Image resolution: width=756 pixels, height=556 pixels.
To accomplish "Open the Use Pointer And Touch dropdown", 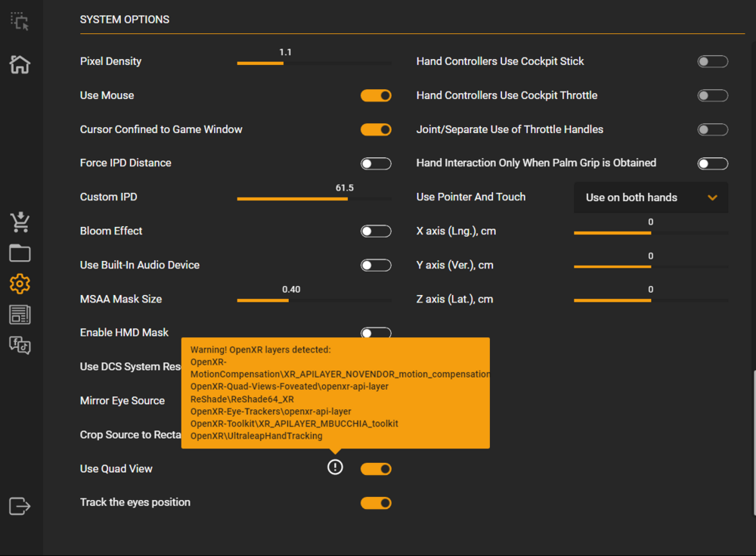I will coord(651,197).
